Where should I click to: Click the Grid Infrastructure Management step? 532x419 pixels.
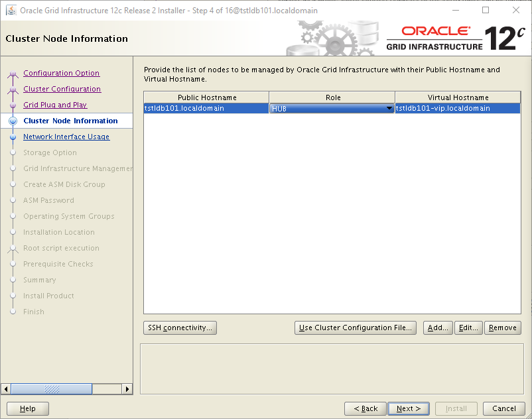tap(78, 168)
